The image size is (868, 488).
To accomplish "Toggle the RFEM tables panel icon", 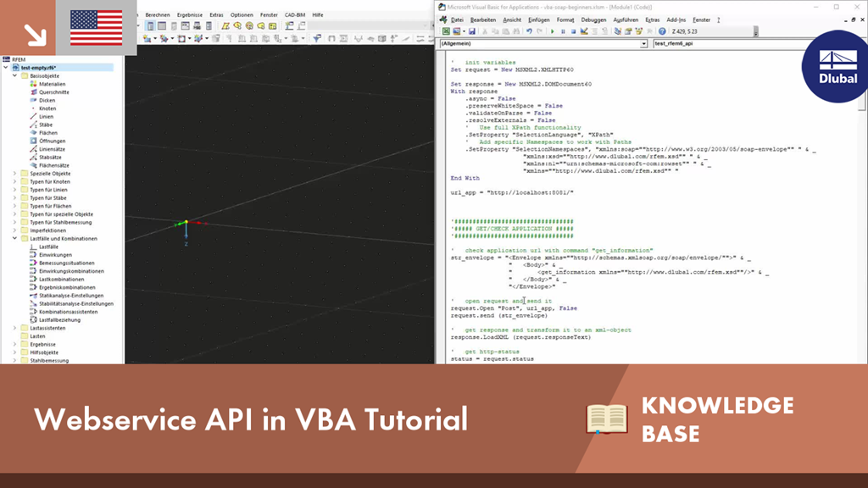I will pyautogui.click(x=162, y=26).
